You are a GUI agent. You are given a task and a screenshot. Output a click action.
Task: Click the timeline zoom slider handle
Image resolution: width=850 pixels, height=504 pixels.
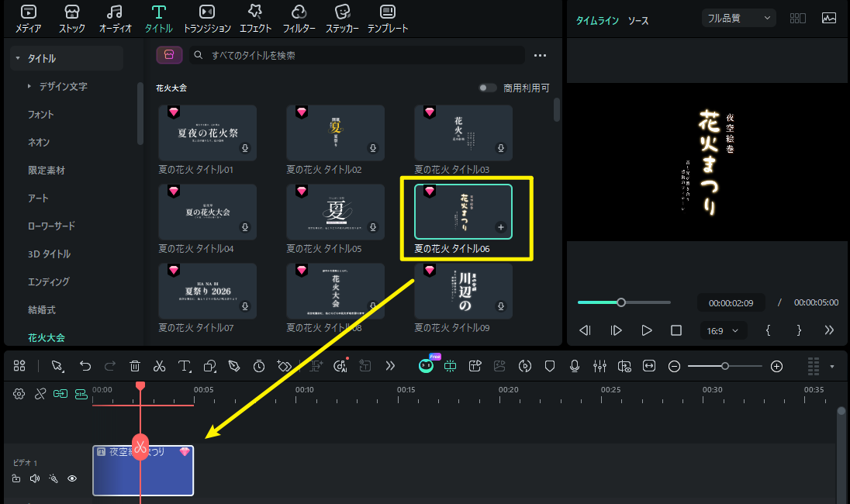click(x=725, y=366)
